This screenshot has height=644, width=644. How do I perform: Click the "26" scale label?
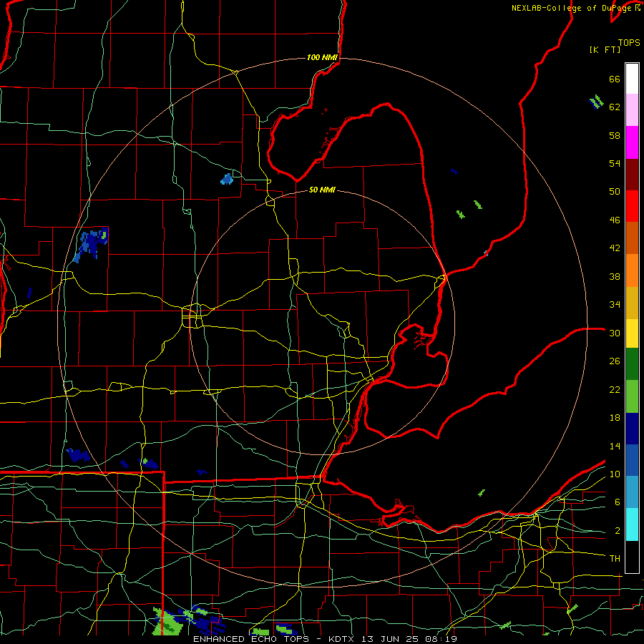[615, 361]
